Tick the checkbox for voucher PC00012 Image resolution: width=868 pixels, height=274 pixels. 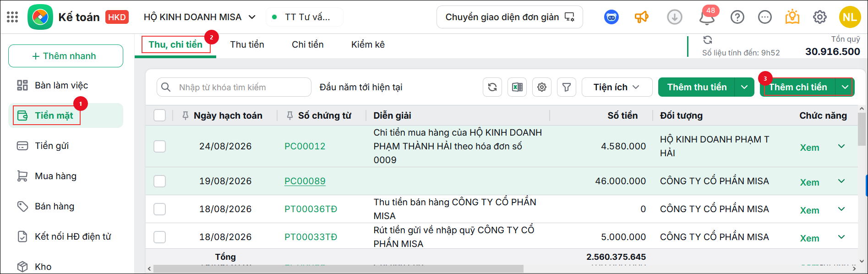159,146
